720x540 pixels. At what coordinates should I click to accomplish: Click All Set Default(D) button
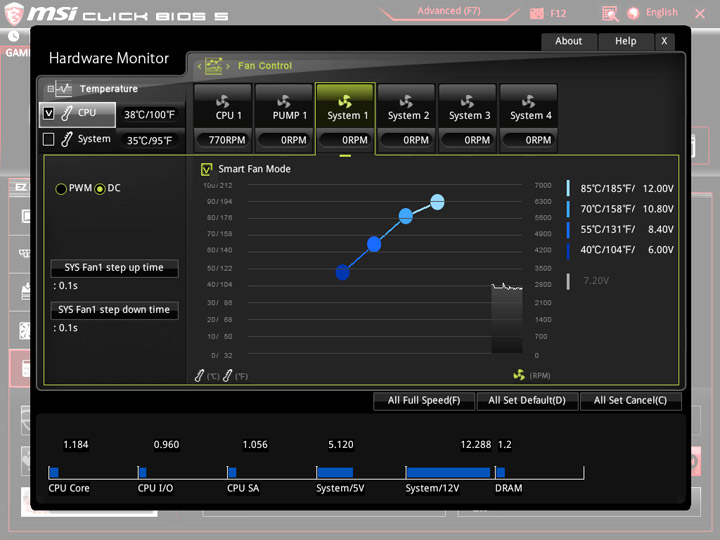coord(527,400)
